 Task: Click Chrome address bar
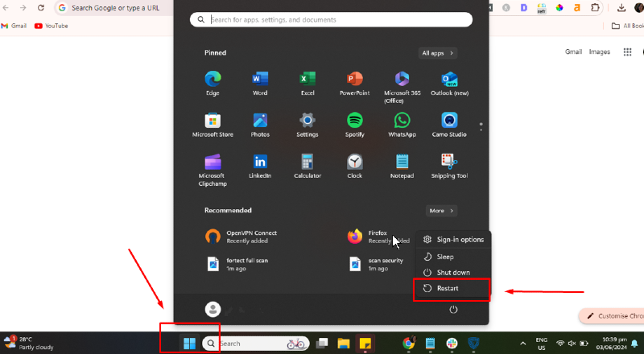coord(115,8)
